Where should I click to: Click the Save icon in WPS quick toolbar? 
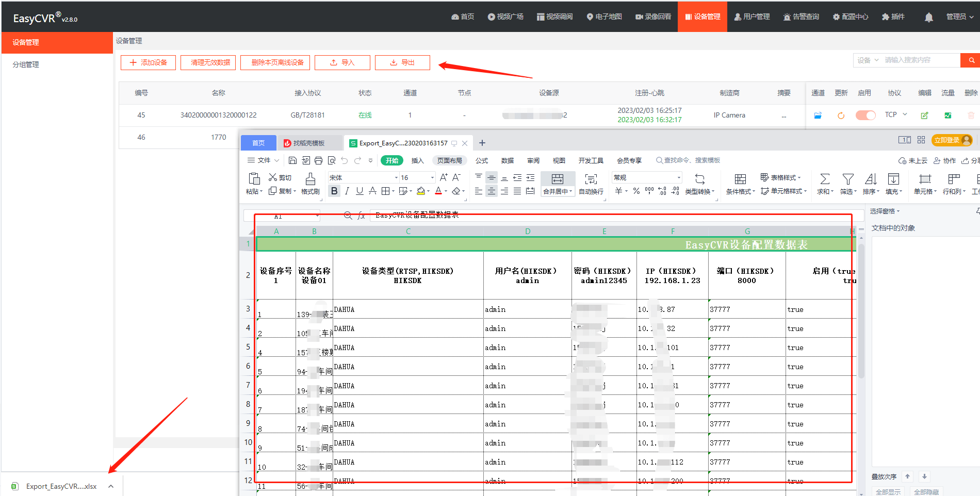tap(292, 160)
